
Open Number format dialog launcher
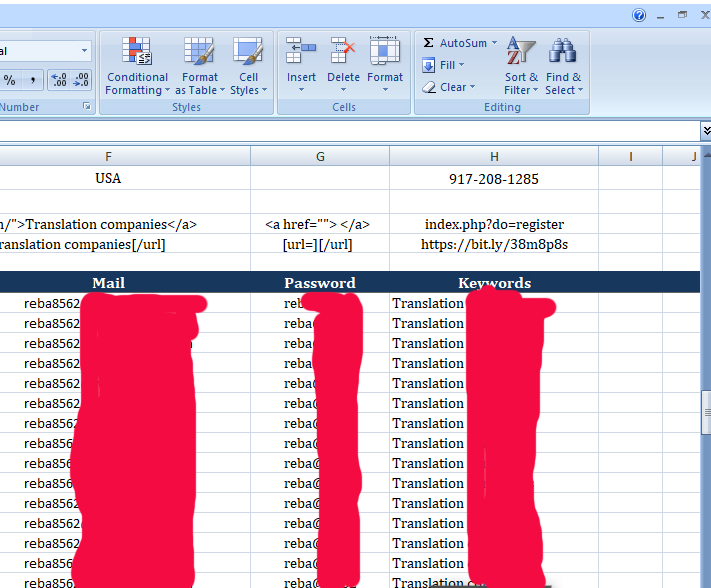(x=87, y=107)
